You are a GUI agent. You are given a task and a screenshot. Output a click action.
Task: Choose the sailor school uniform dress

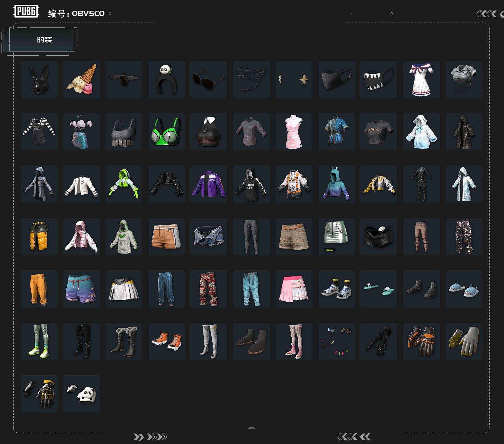[x=421, y=79]
